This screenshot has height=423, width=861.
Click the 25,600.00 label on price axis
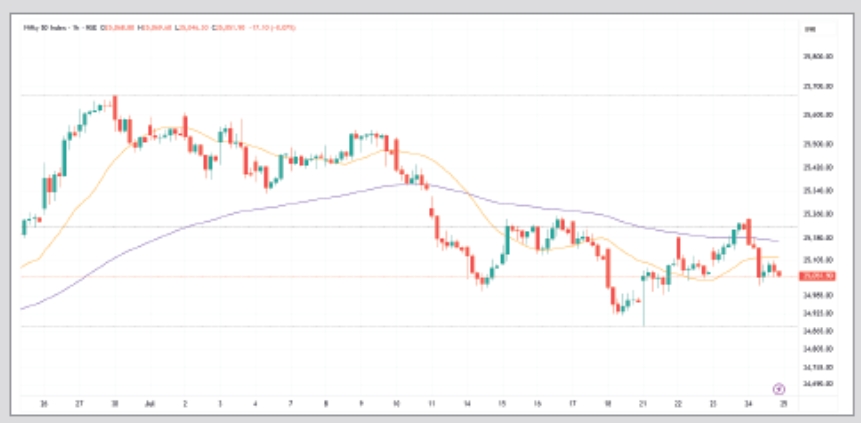tap(818, 115)
